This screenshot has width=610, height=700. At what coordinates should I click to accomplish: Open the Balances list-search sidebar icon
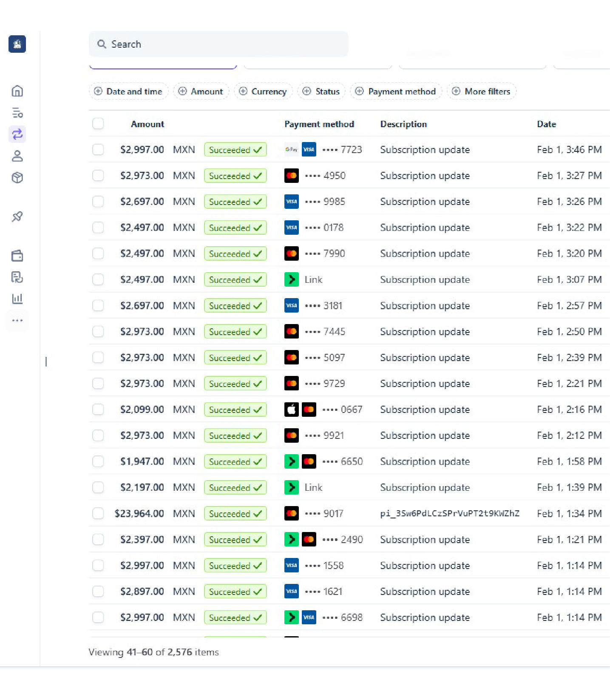pyautogui.click(x=17, y=113)
